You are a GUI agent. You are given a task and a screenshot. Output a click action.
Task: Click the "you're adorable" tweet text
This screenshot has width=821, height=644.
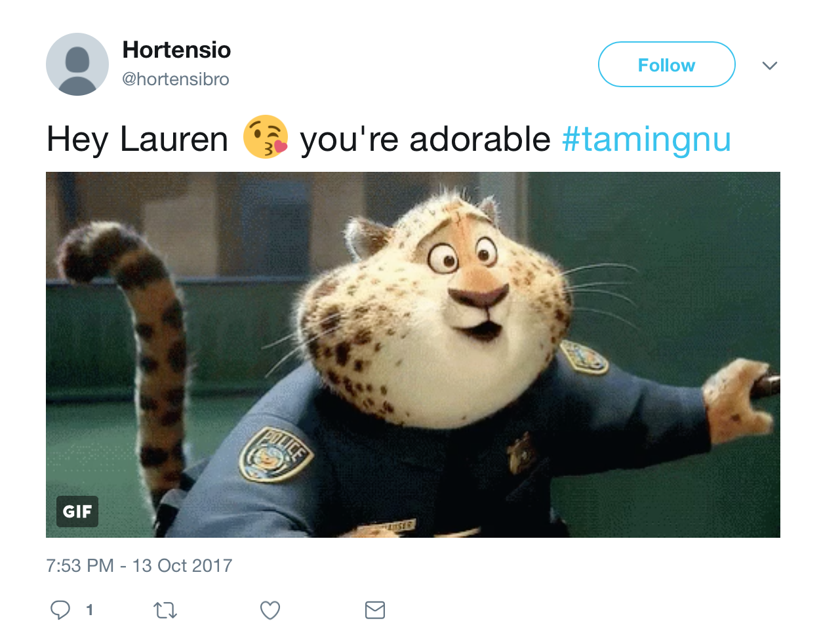point(425,139)
